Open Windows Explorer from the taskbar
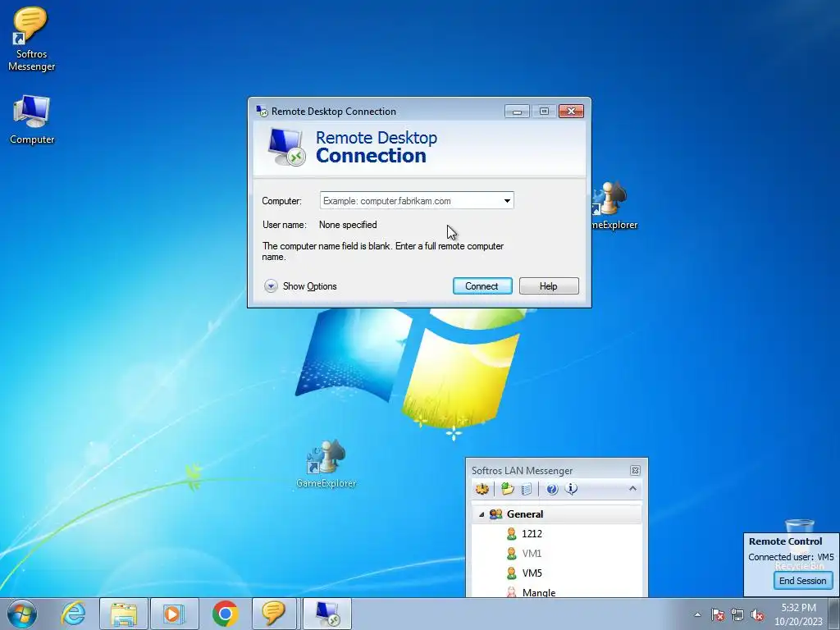 pyautogui.click(x=124, y=614)
